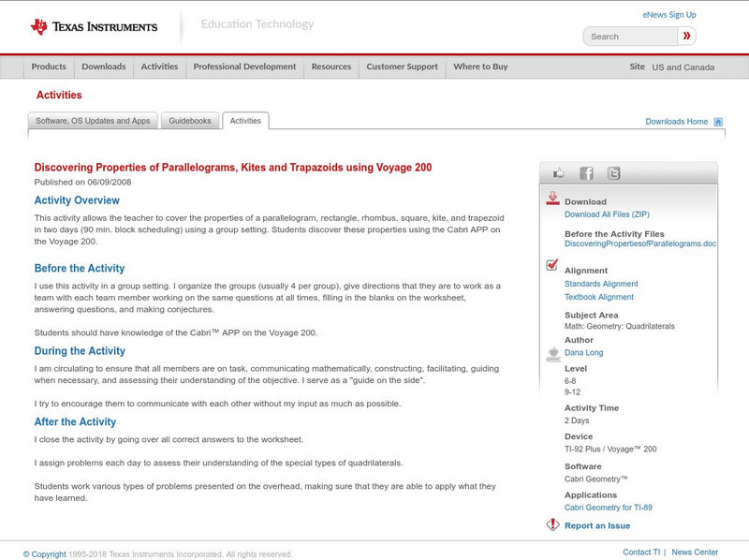Click the Math: Geometry: Quadrilaterals subject text

tap(620, 326)
